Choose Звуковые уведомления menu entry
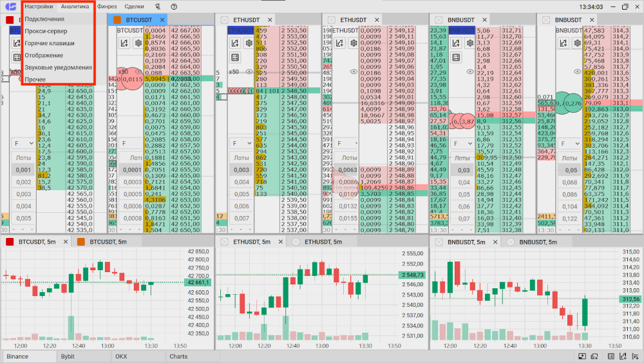 point(58,67)
